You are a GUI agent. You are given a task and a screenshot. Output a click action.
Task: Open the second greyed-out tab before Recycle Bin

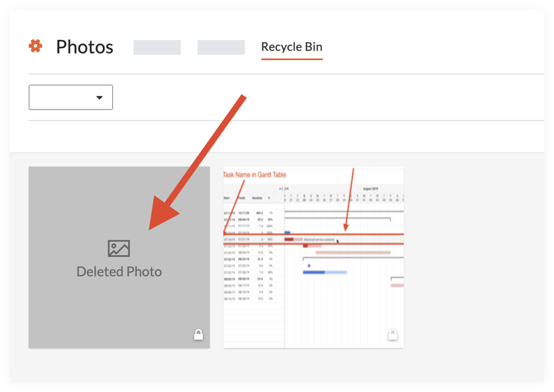(x=220, y=47)
